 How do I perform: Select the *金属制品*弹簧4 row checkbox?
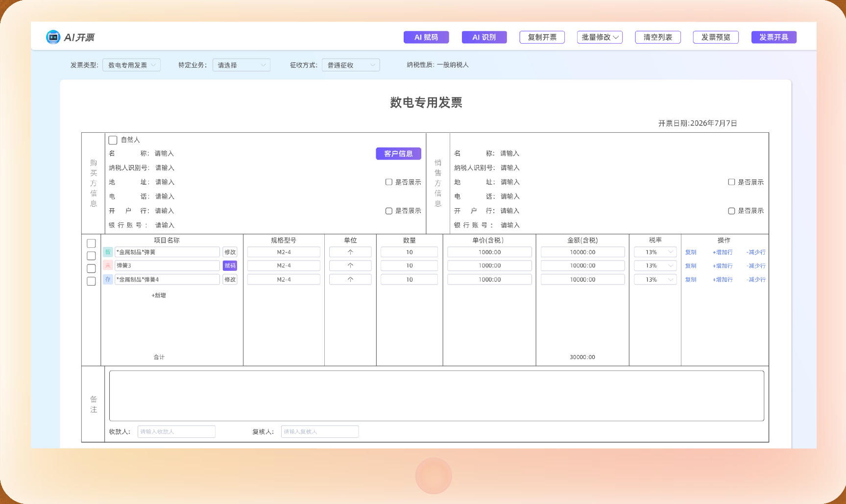[x=91, y=281]
